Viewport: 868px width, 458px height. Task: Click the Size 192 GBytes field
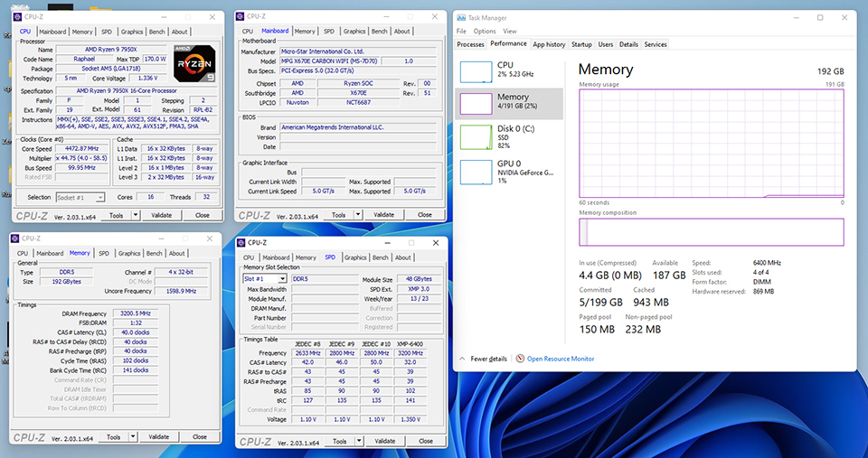pyautogui.click(x=66, y=282)
